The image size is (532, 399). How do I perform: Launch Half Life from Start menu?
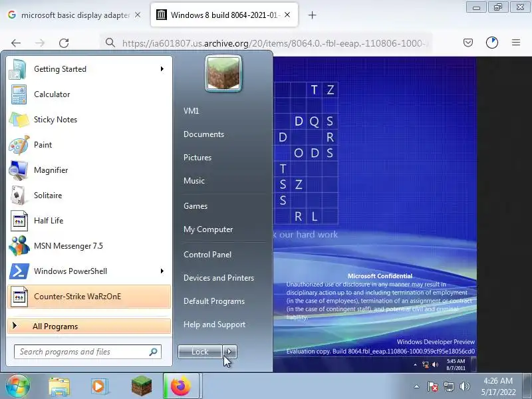tap(89, 221)
